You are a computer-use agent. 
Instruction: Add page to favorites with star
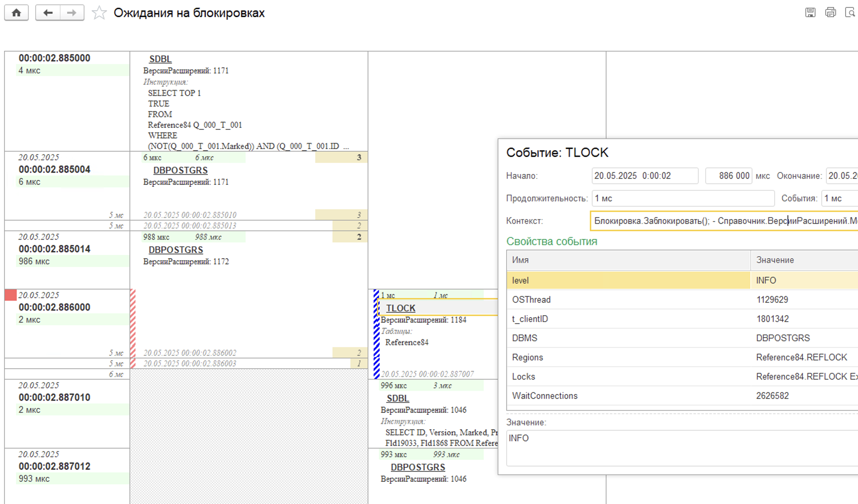tap(99, 13)
